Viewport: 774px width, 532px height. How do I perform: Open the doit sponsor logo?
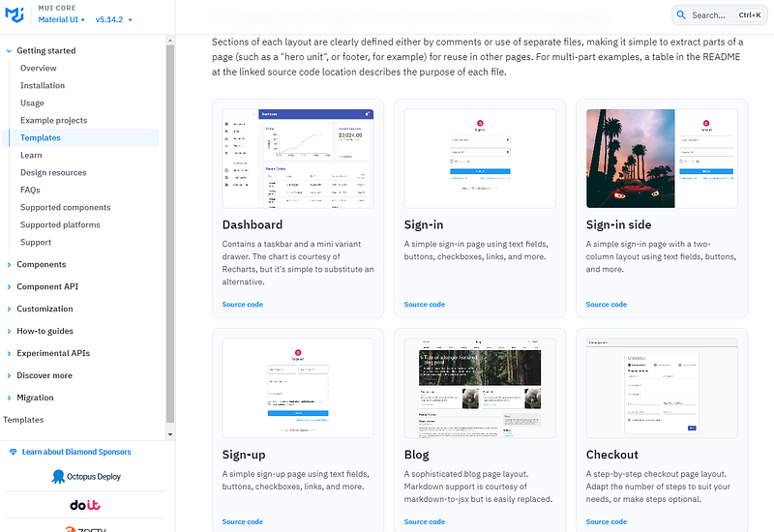coord(85,505)
